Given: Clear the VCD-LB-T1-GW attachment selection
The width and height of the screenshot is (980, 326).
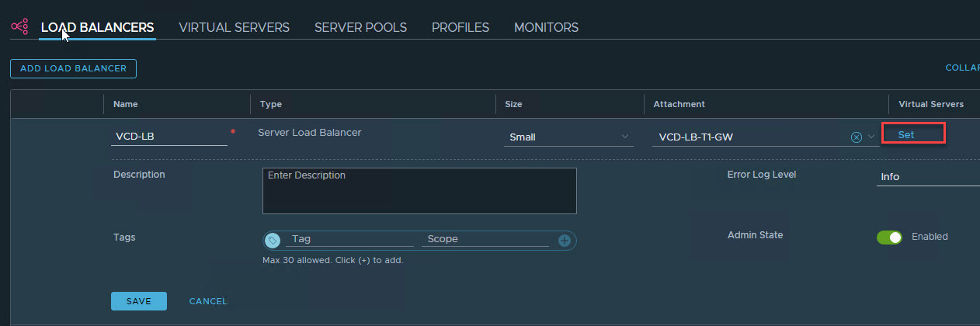Looking at the screenshot, I should tap(857, 137).
